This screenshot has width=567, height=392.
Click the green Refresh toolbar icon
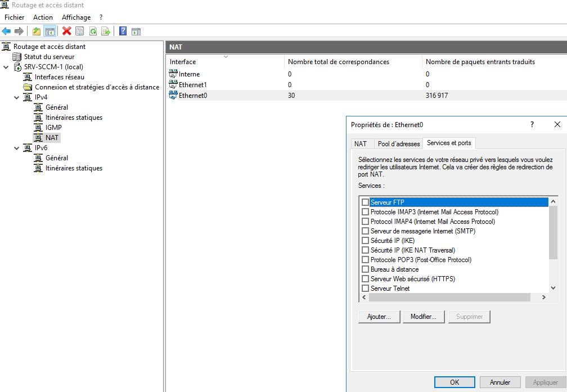pos(93,31)
